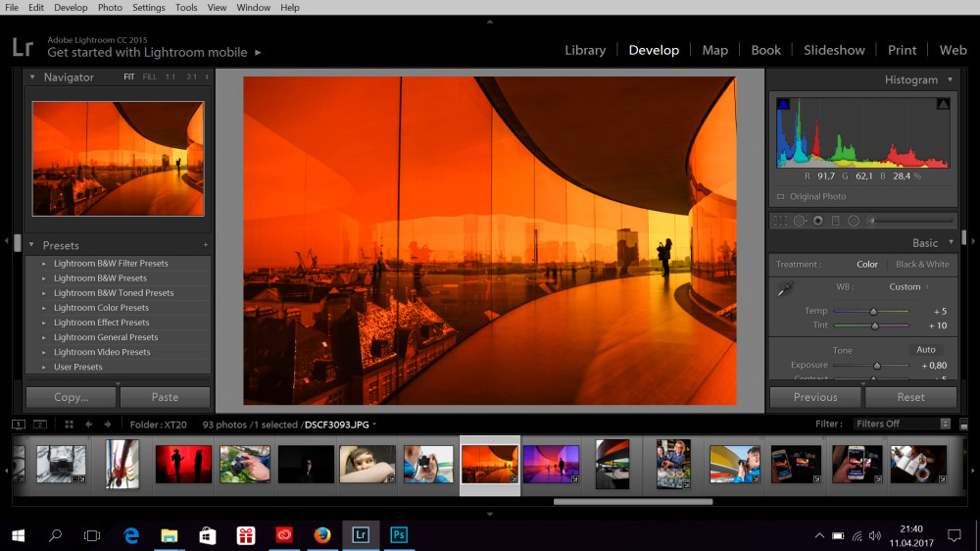This screenshot has width=980, height=551.
Task: Open the Photo menu
Action: point(110,8)
